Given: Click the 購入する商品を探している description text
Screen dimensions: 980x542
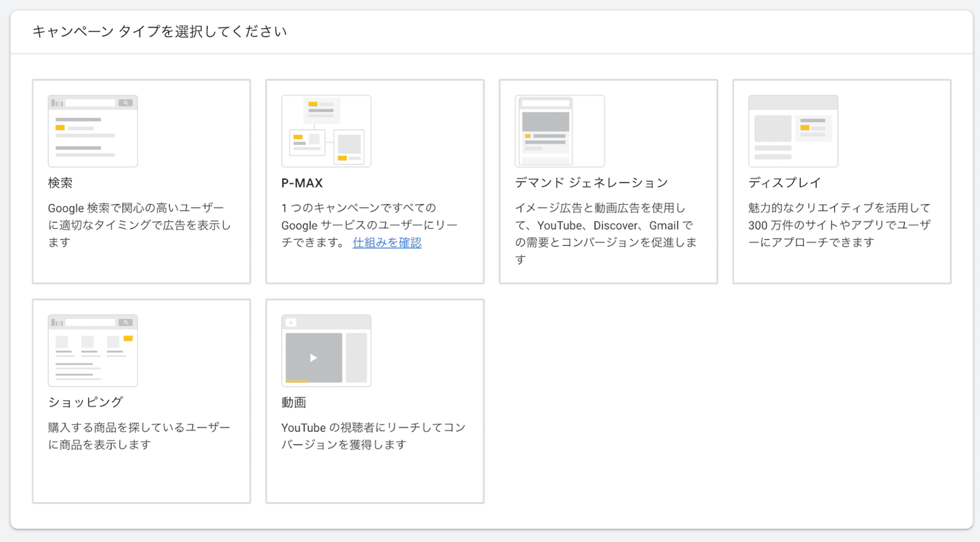Looking at the screenshot, I should pos(139,436).
